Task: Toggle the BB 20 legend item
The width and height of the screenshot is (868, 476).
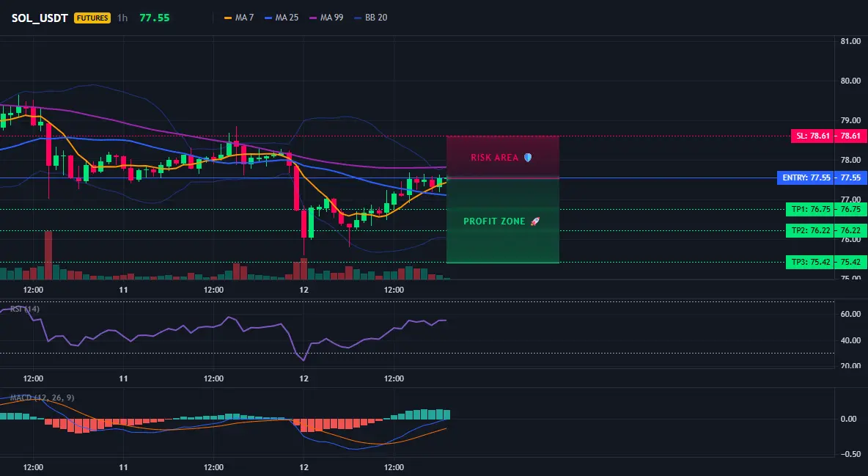Action: [370, 18]
